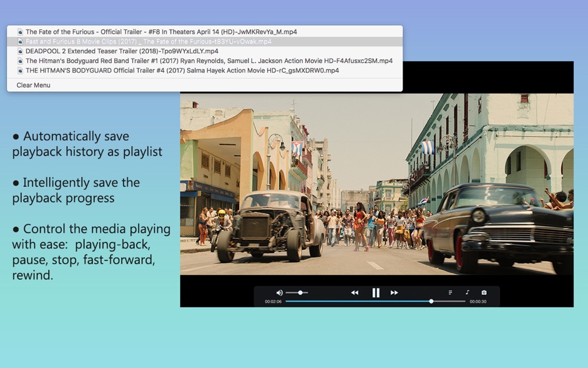Screen dimensions: 588x368
Task: Open the playlist icon in control bar
Action: coord(450,292)
